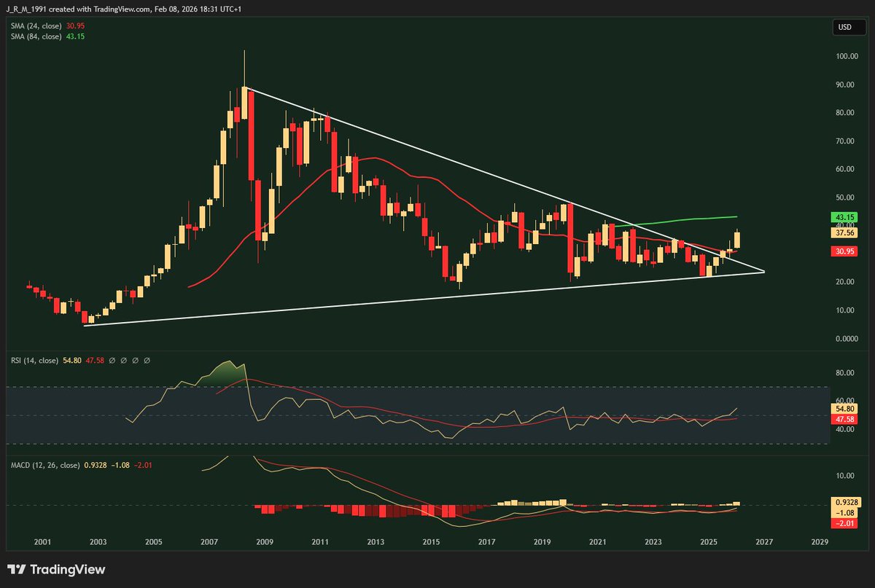Click the 70.00 price axis label

click(845, 141)
